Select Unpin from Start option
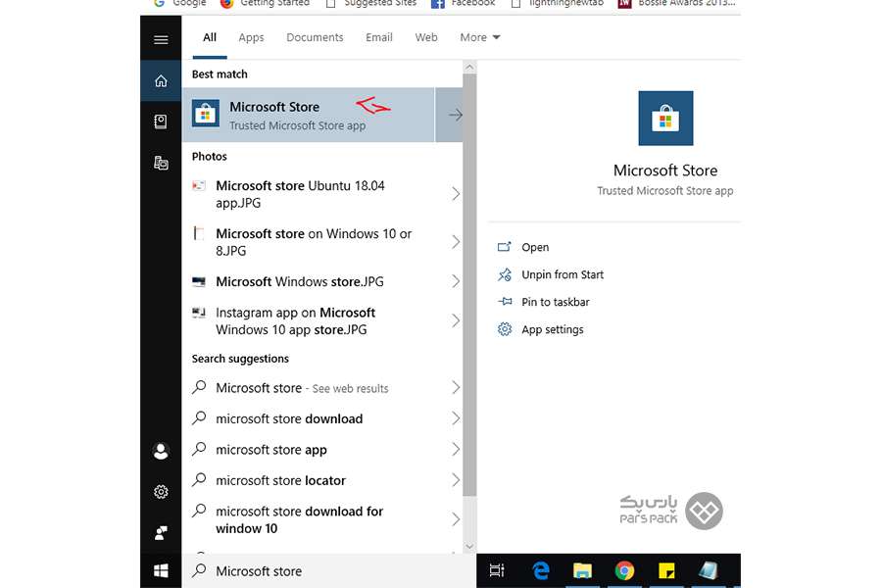 pyautogui.click(x=562, y=275)
